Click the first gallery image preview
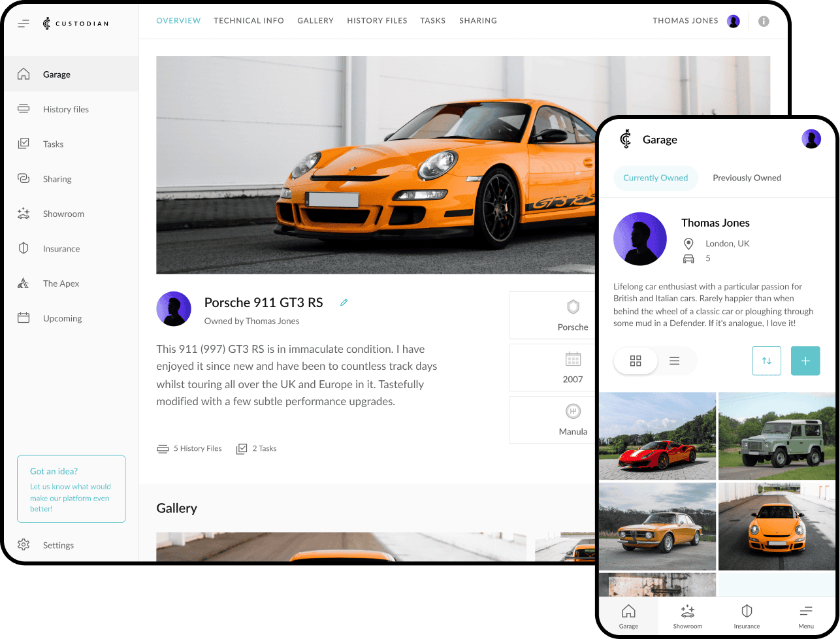840x639 pixels. pos(341,547)
